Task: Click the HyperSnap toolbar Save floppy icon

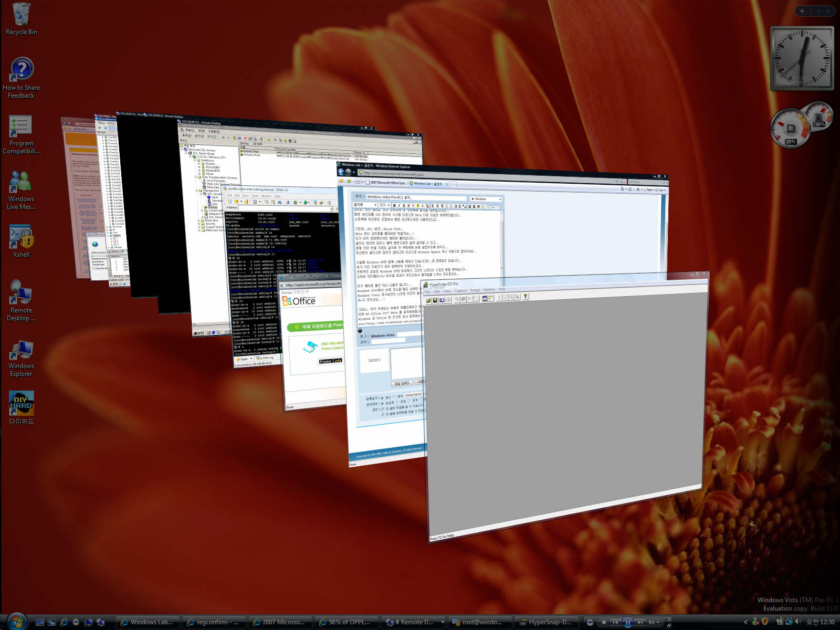Action: (435, 300)
